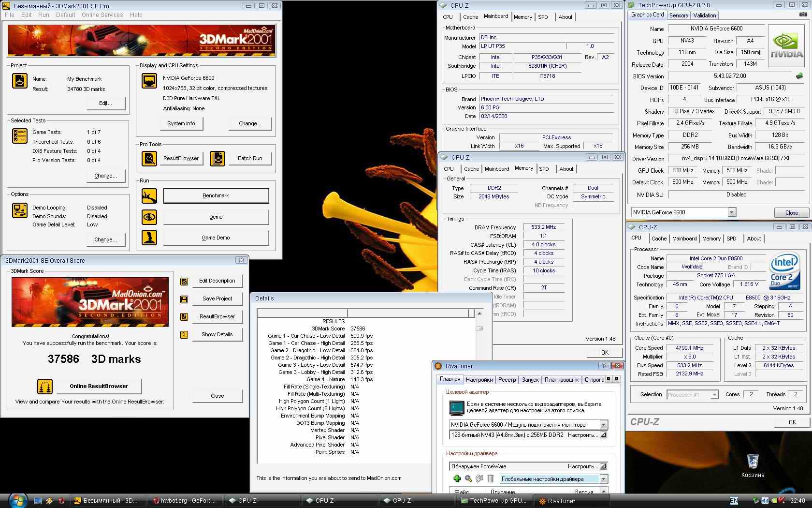Open the Help menu in 3DMark2001

pos(136,15)
